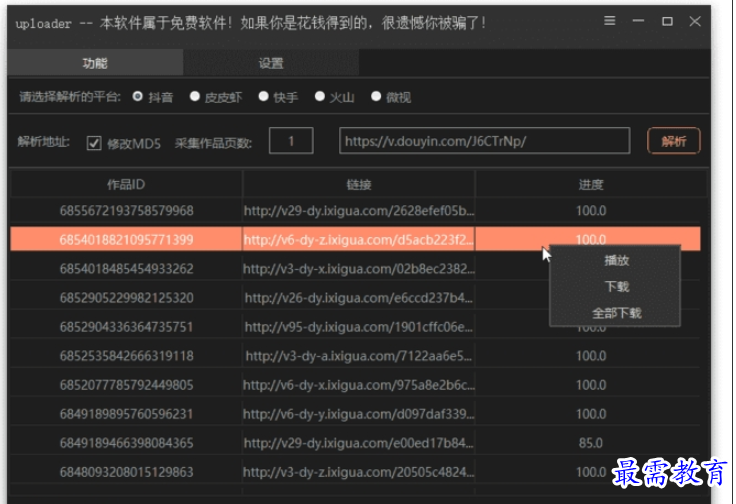Click link starting http://v29-dy.ixigua.com/2628efef05b
Screen dimensions: 736x504
[359, 211]
